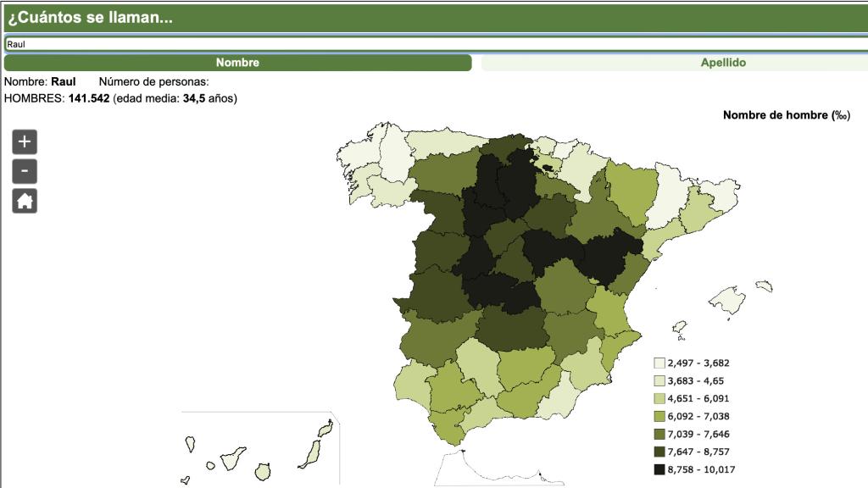Click the 7,647 - 8,757 legend swatch
Image resolution: width=868 pixels, height=488 pixels.
tap(659, 452)
